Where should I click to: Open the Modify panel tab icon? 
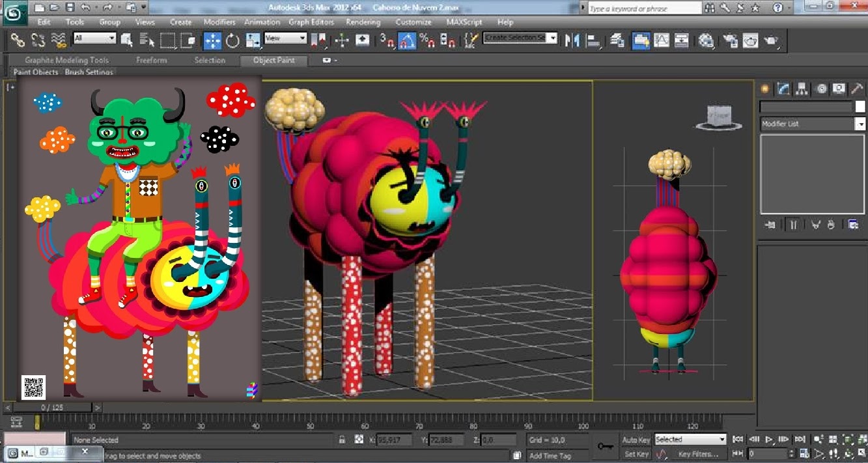point(783,89)
